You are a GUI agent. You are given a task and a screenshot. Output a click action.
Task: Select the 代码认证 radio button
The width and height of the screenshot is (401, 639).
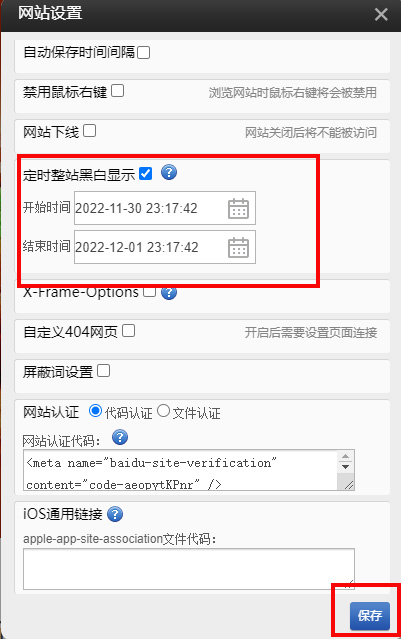pos(95,411)
